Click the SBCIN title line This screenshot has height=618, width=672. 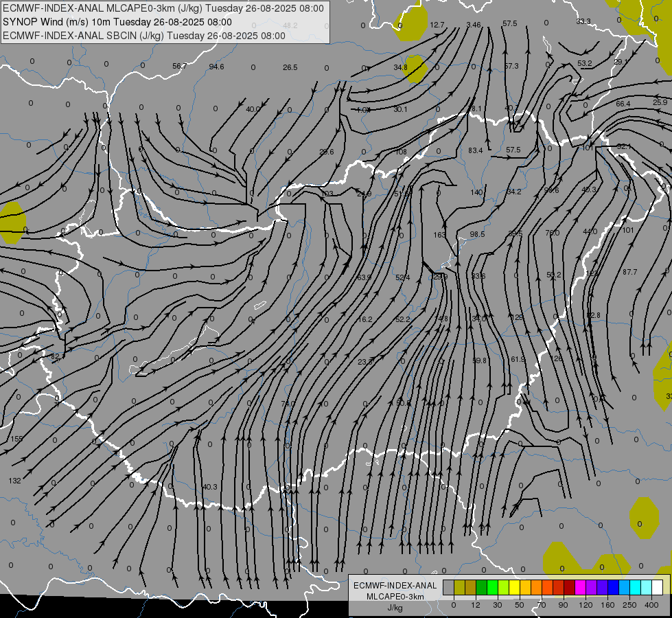tap(144, 36)
